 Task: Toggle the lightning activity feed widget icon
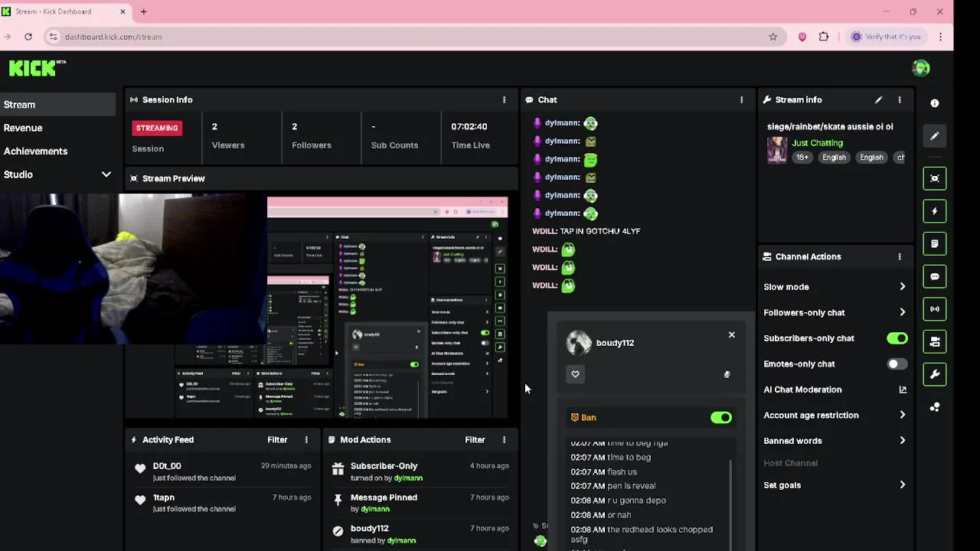click(934, 211)
